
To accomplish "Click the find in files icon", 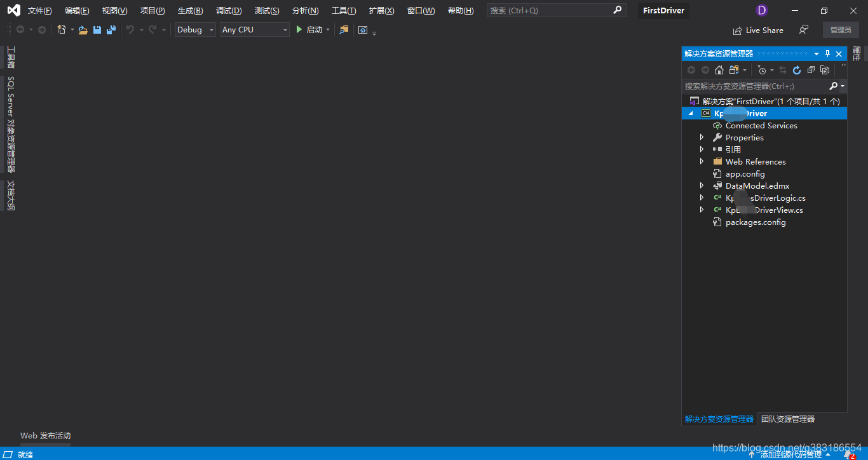I will click(x=344, y=30).
